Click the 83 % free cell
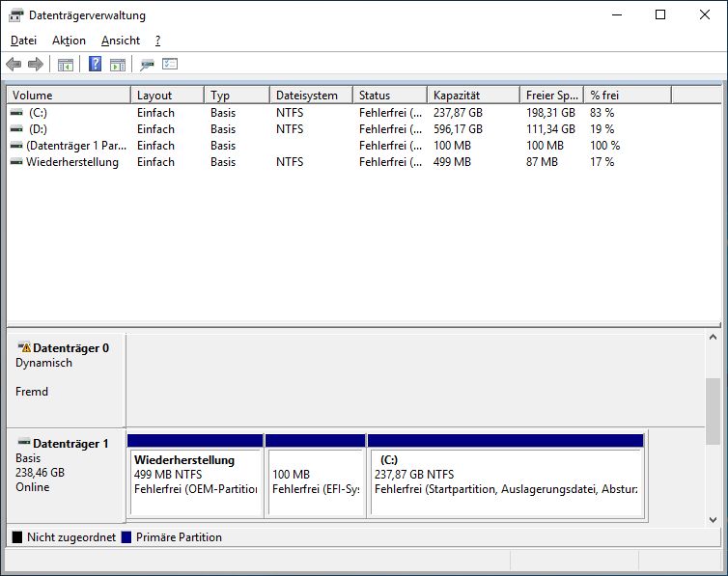Screen dimensions: 728x576 pos(602,113)
